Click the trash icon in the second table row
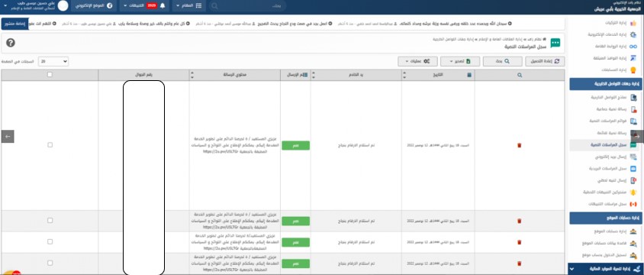 [x=519, y=221]
